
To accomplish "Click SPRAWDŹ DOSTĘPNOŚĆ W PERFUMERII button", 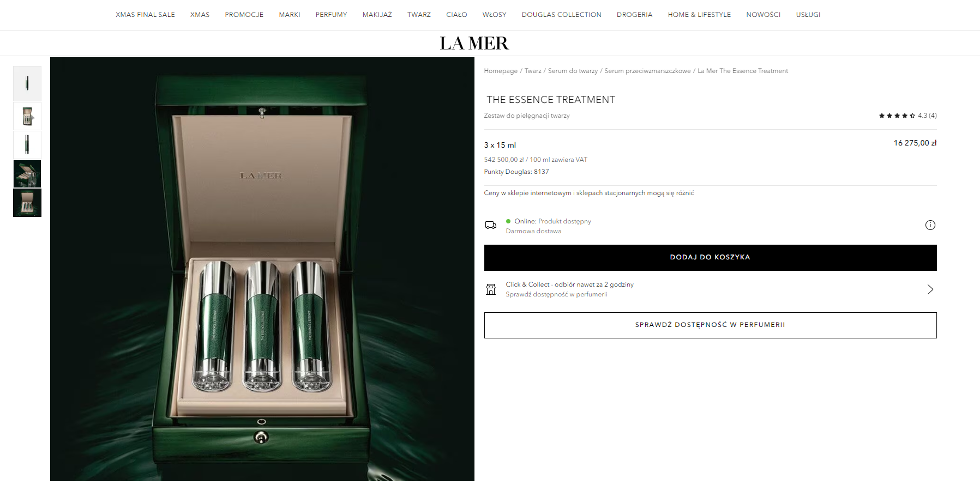I will pyautogui.click(x=710, y=325).
